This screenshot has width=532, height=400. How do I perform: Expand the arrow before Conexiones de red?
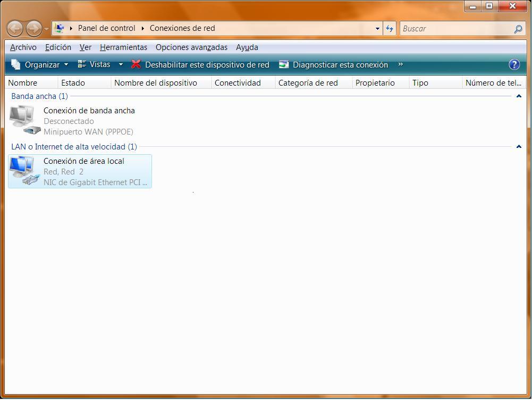pos(143,29)
